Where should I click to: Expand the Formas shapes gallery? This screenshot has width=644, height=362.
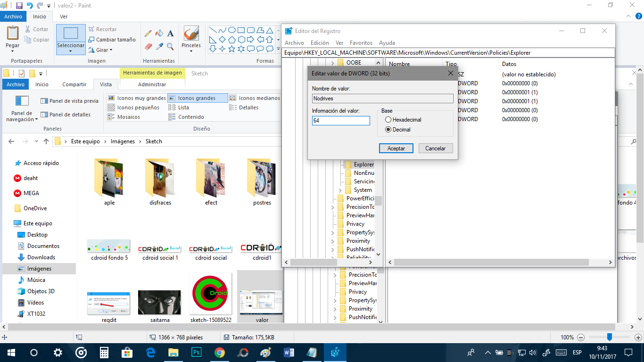279,48
